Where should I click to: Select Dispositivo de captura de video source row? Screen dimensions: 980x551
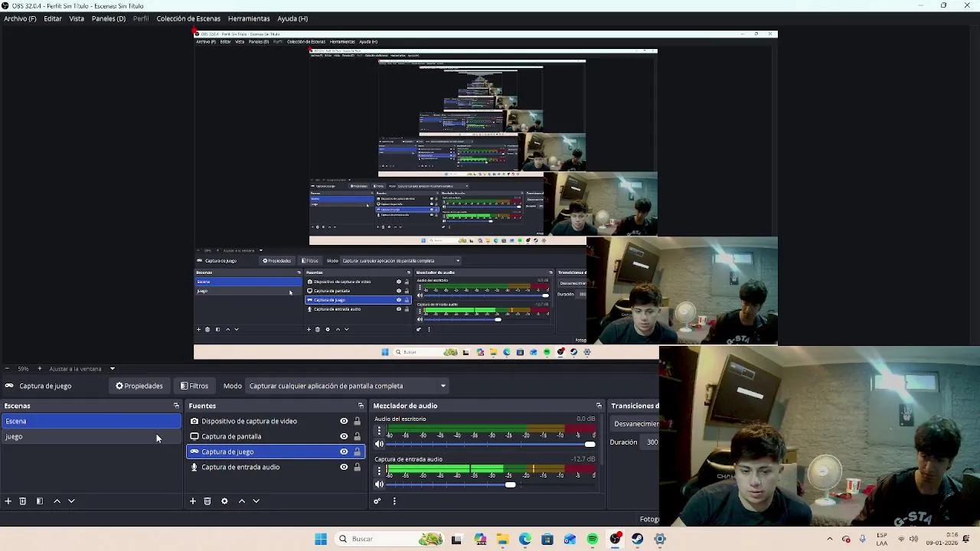[276, 421]
